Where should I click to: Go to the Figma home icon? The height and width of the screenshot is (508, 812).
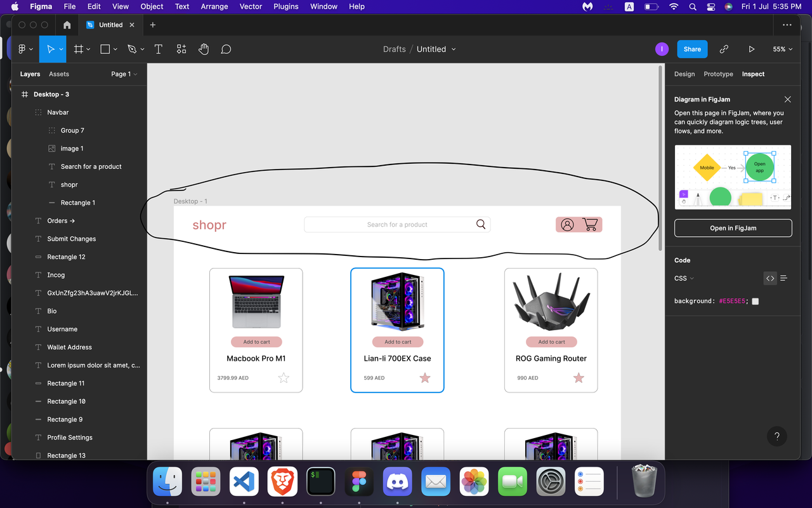pyautogui.click(x=67, y=25)
